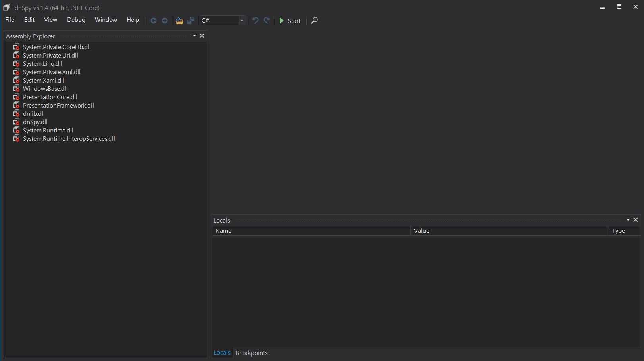
Task: Click the assembly icon beside WindowsBase.dll
Action: [16, 88]
